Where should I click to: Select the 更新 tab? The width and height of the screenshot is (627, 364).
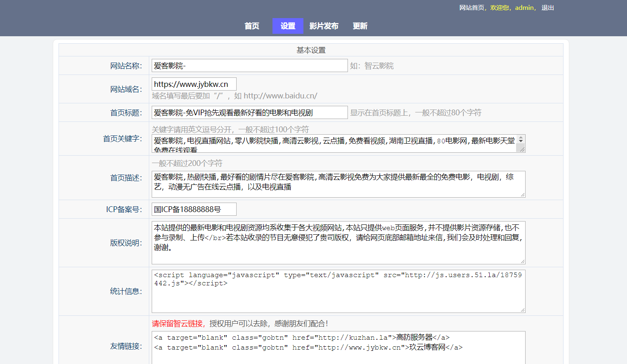[x=359, y=26]
